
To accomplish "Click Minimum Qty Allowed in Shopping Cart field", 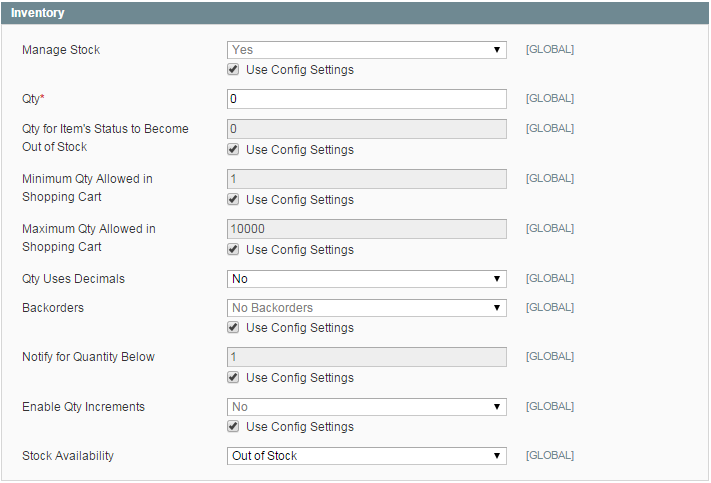I will (x=367, y=179).
